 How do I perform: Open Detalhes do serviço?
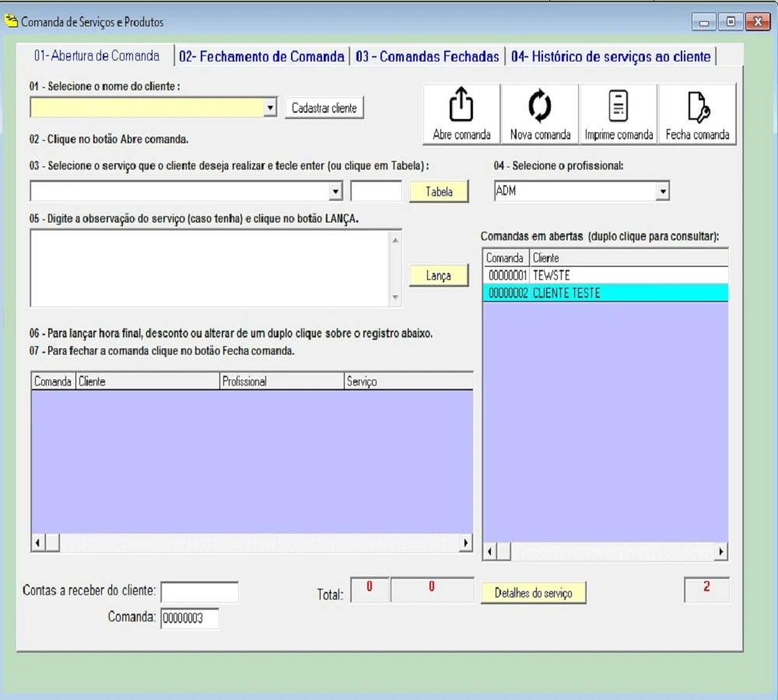coord(533,593)
